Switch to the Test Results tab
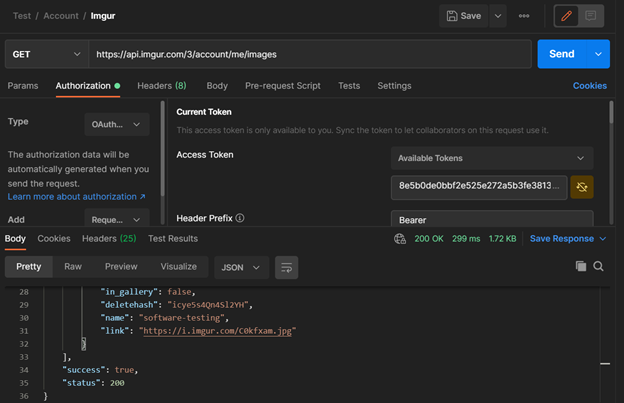Viewport: 624px width, 403px height. (x=173, y=239)
